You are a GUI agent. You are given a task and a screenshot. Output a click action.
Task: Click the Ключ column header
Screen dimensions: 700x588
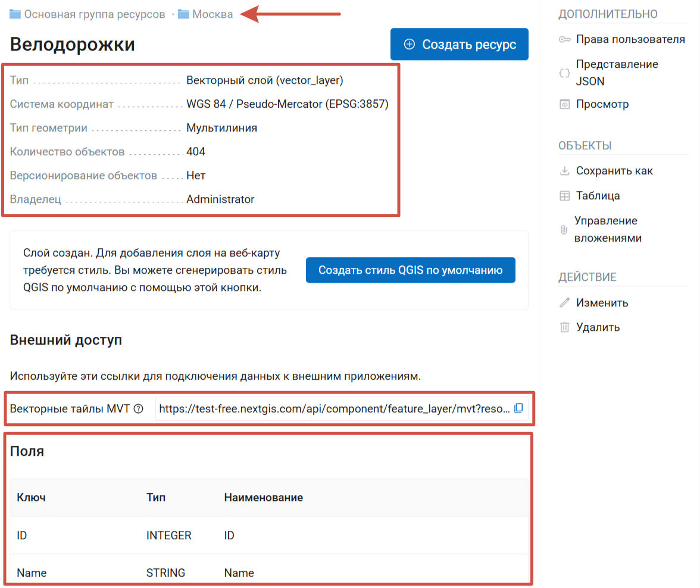point(31,498)
